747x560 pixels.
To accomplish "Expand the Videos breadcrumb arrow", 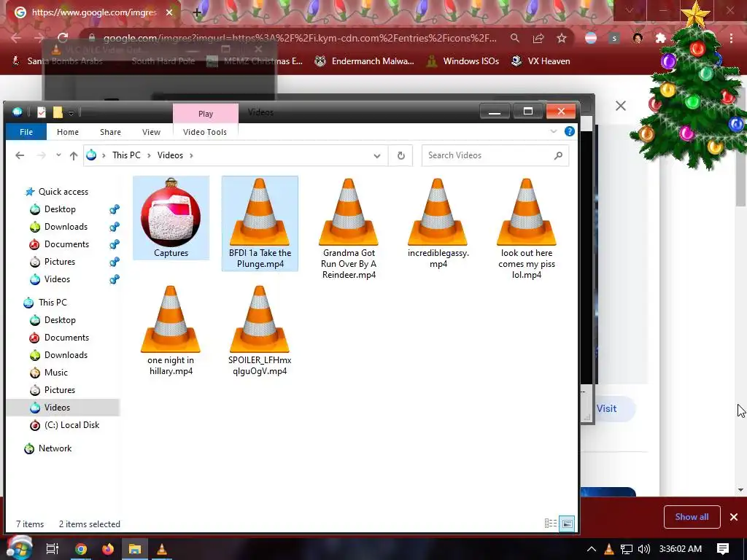I will pyautogui.click(x=192, y=155).
